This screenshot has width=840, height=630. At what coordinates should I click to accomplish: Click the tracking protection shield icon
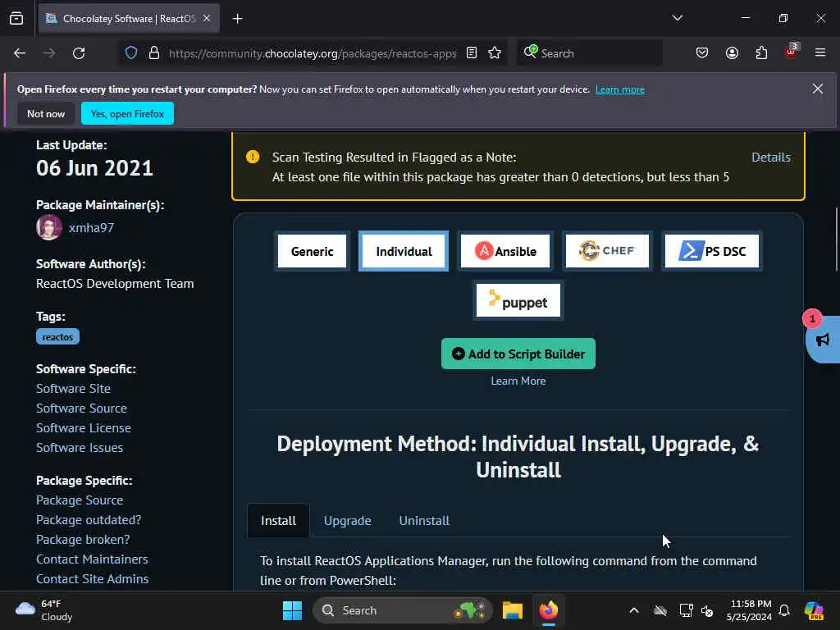[x=131, y=53]
